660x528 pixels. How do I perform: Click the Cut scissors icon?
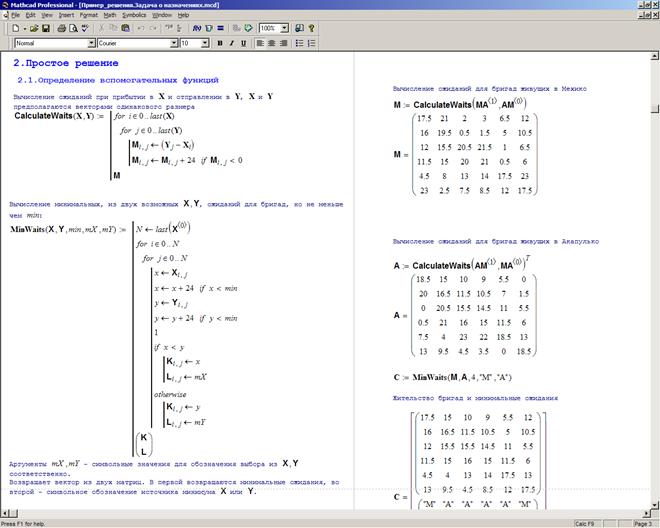[101, 28]
